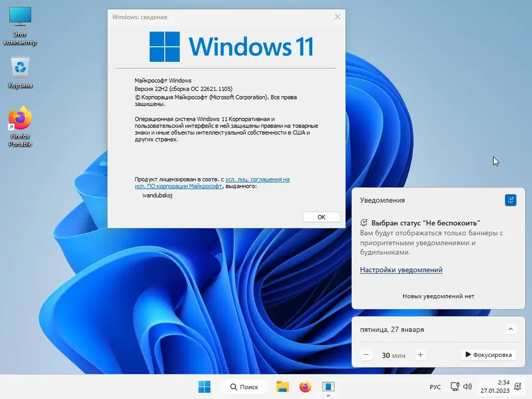Start a session with Фокусировка button
Screen dimensions: 532x399
(488, 355)
